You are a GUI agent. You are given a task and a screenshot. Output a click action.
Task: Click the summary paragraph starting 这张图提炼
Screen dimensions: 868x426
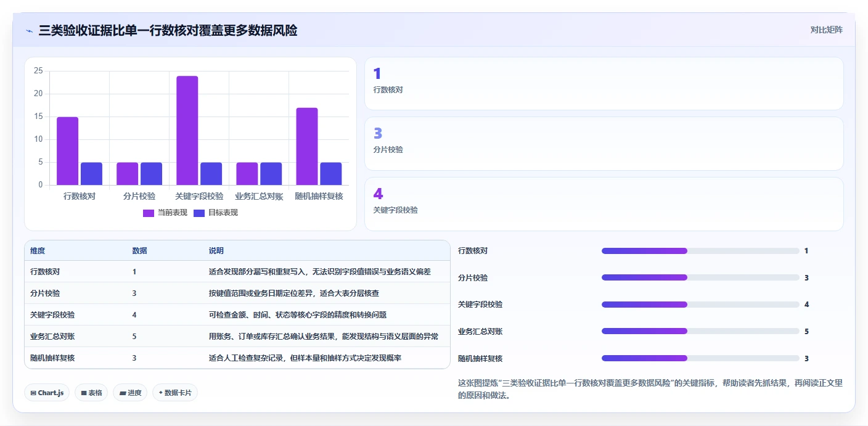[650, 389]
